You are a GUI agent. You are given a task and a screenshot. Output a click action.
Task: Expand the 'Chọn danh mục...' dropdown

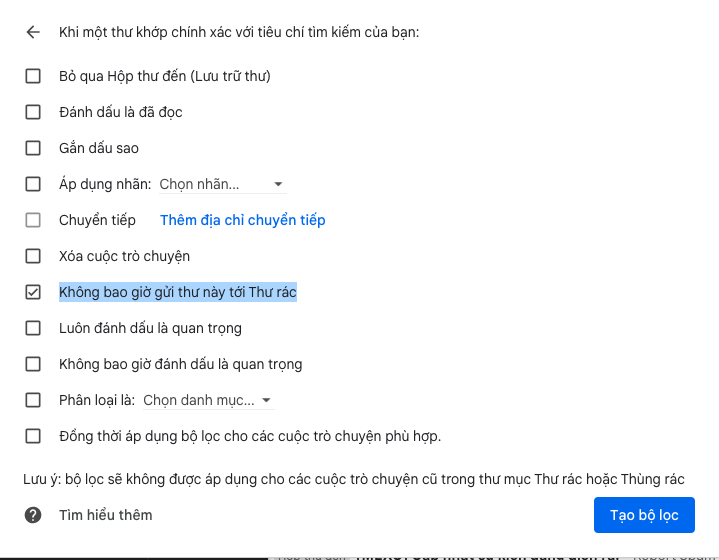click(x=207, y=400)
